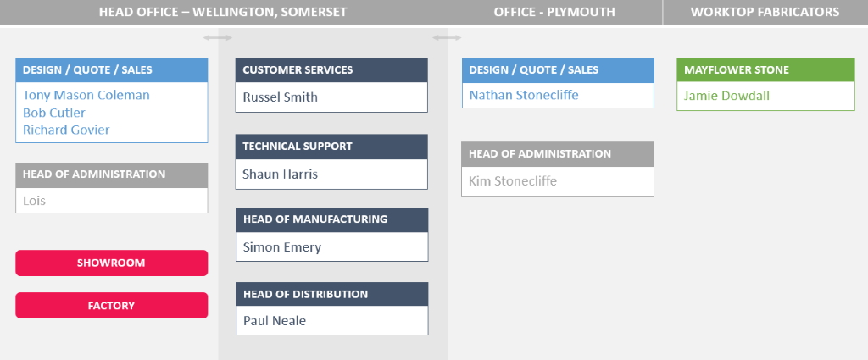Select Shaun Harris in Technical Support
Image resolution: width=868 pixels, height=360 pixels.
tap(280, 174)
